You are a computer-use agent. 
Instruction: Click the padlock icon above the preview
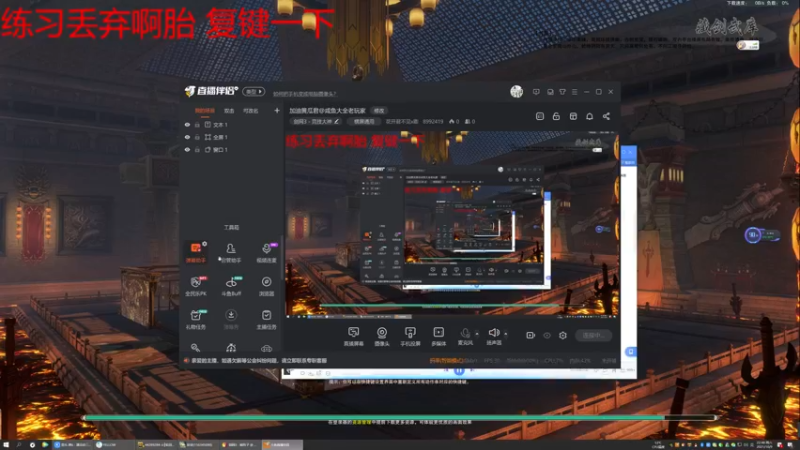click(x=556, y=116)
